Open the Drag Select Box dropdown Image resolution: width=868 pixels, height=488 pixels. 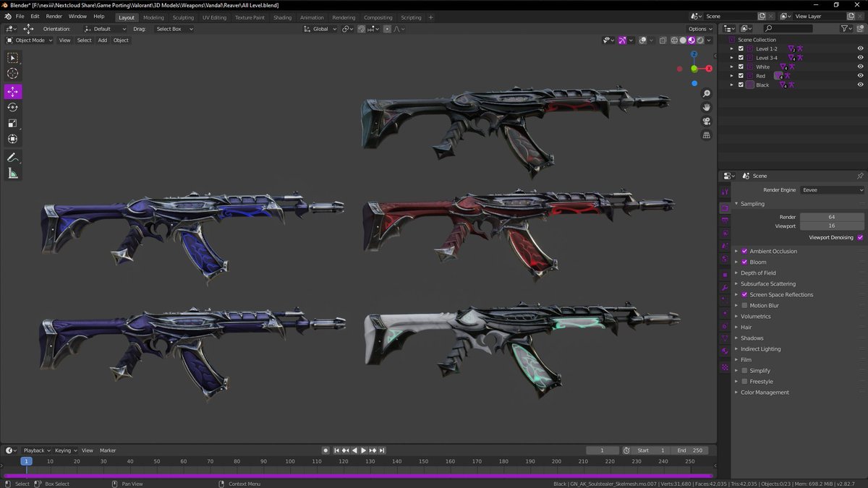[174, 29]
